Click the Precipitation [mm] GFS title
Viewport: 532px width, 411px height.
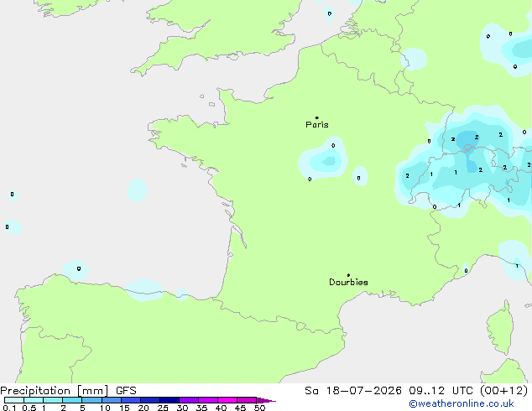(x=68, y=391)
